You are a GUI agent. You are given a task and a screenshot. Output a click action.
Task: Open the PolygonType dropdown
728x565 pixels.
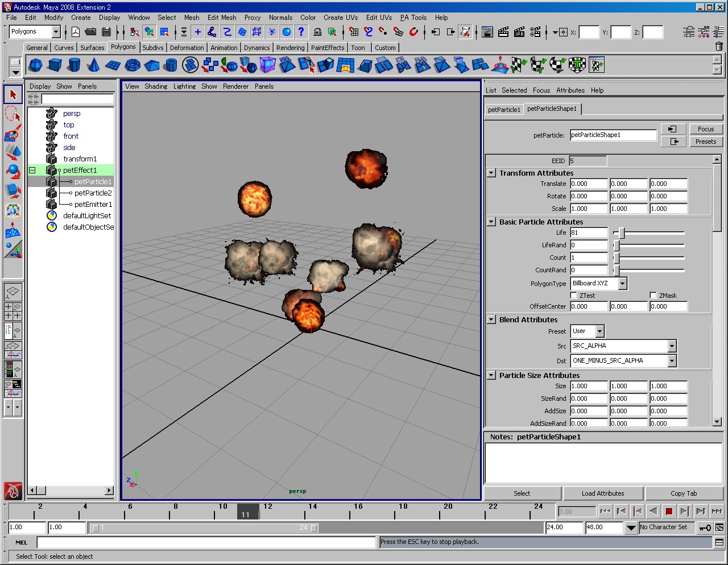click(622, 283)
